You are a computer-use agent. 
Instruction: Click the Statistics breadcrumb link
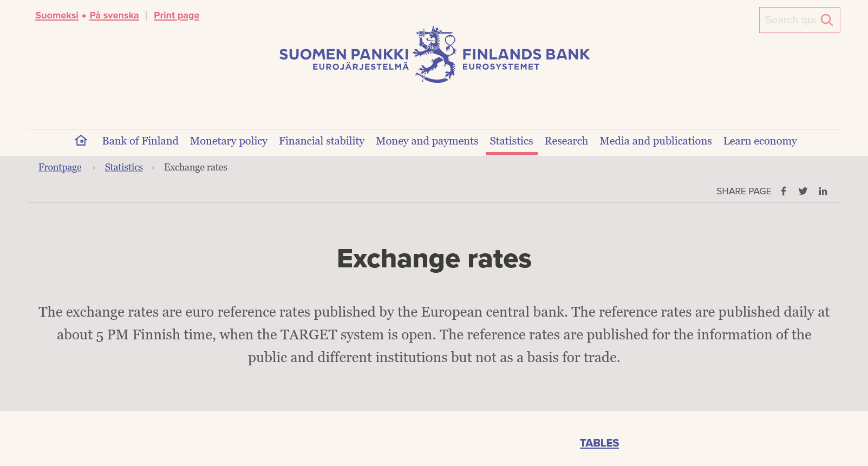[x=124, y=168]
